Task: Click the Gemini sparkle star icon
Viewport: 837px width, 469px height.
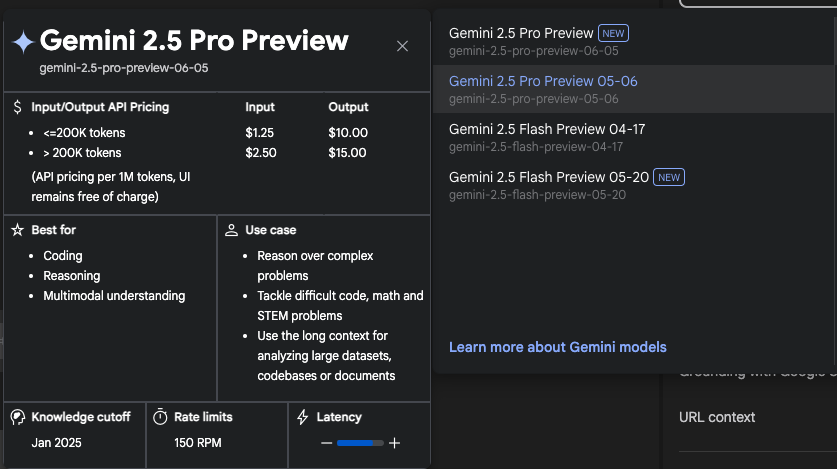Action: click(23, 42)
